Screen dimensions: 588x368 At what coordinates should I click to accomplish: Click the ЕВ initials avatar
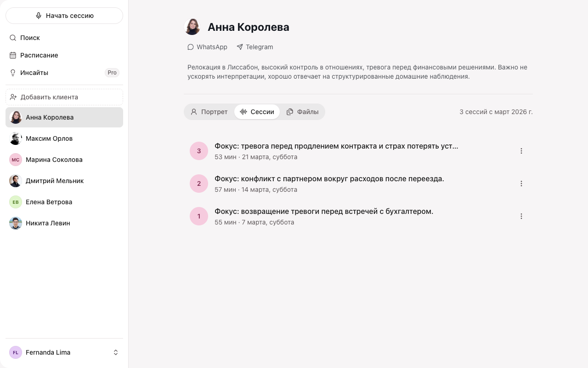tap(16, 202)
